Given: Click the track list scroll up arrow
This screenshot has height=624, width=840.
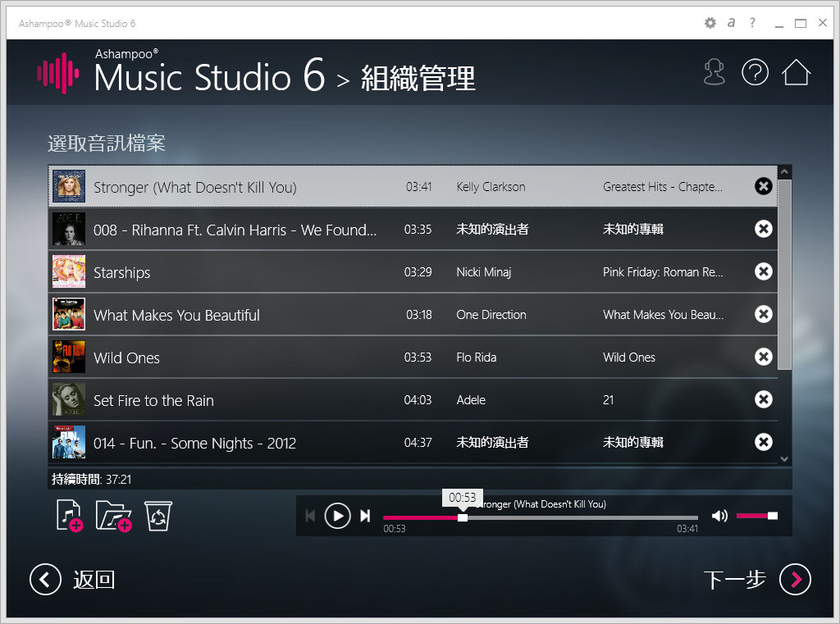Looking at the screenshot, I should 784,172.
